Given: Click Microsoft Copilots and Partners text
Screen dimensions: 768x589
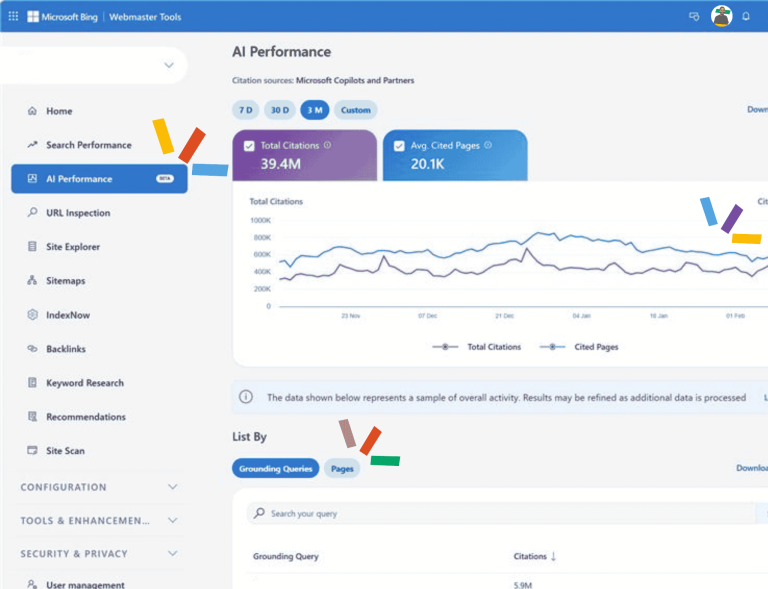Looking at the screenshot, I should [355, 80].
